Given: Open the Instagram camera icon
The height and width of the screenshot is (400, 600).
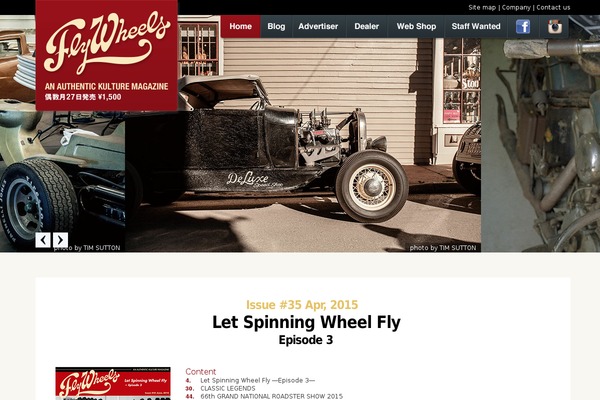Looking at the screenshot, I should (x=554, y=27).
